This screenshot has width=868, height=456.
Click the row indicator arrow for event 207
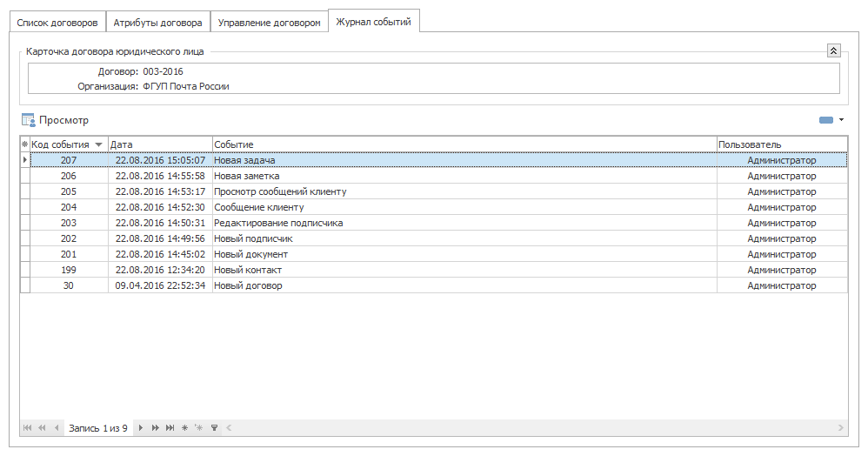(25, 160)
